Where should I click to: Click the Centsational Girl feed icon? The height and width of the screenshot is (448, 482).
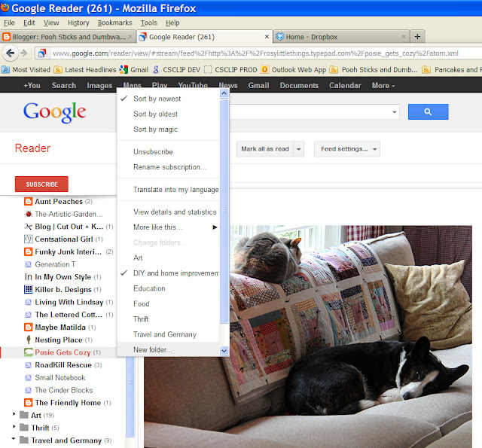click(29, 239)
